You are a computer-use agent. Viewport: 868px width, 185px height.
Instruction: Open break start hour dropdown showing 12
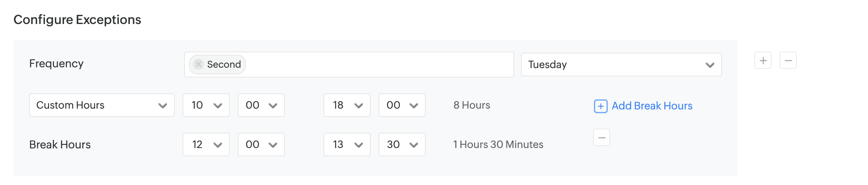pos(206,144)
